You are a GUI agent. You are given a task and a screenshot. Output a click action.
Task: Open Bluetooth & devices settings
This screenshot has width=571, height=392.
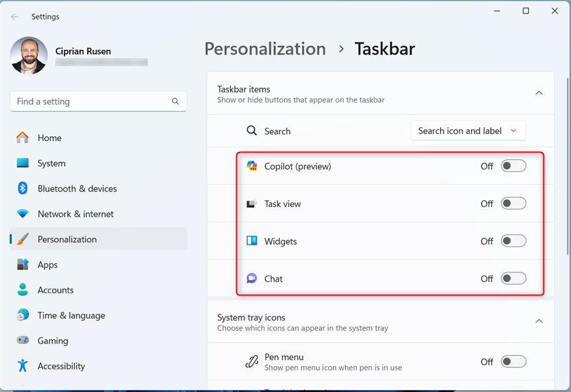tap(99, 188)
